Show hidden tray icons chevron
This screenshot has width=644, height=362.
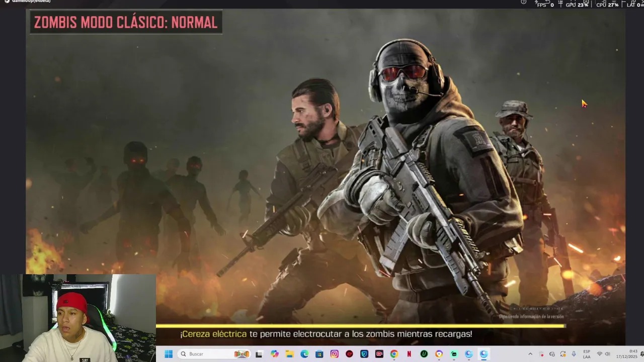[x=530, y=354]
